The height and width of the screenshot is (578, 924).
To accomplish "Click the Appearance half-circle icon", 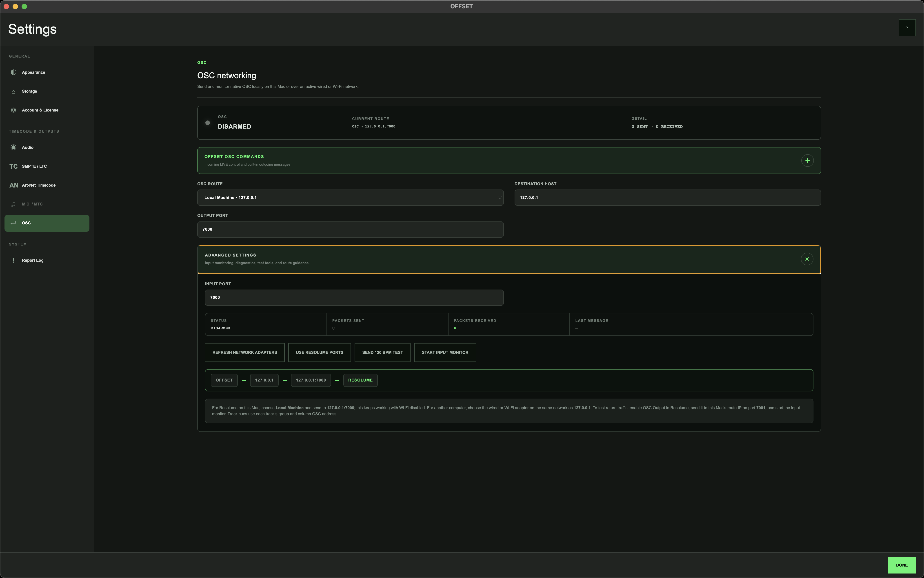I will point(13,72).
